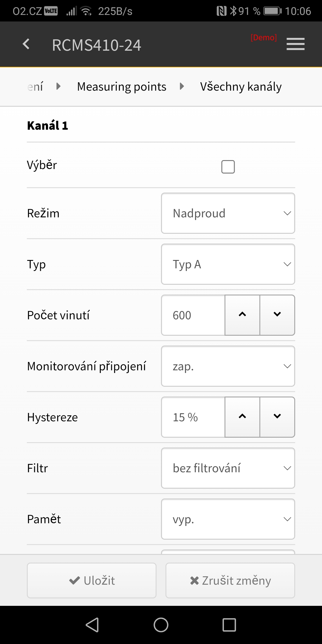The width and height of the screenshot is (322, 644).
Task: Open the hamburger navigation menu
Action: click(x=295, y=44)
